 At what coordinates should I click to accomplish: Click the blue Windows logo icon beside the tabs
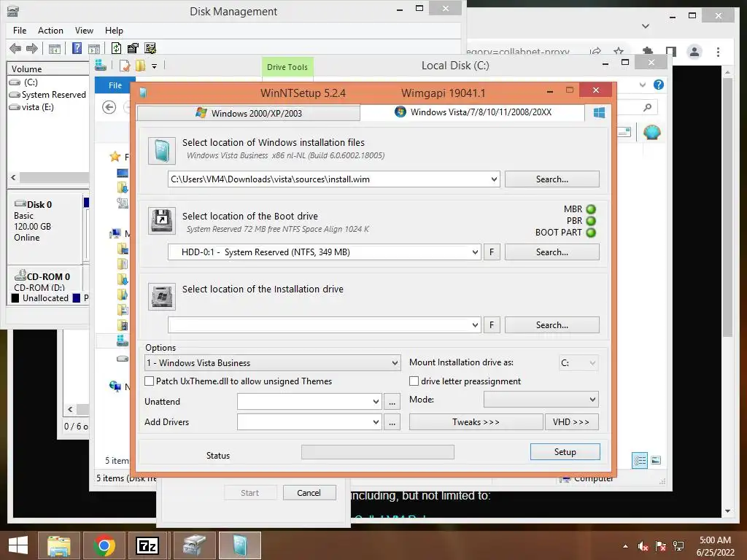pyautogui.click(x=599, y=112)
